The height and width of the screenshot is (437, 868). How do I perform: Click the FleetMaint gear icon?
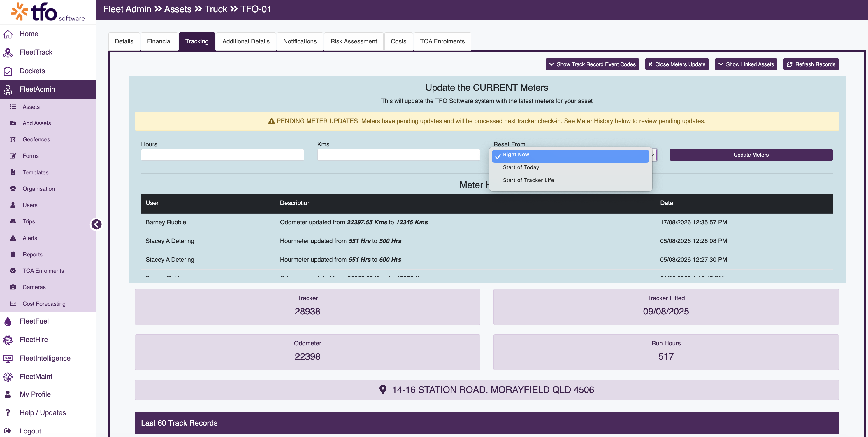(8, 377)
